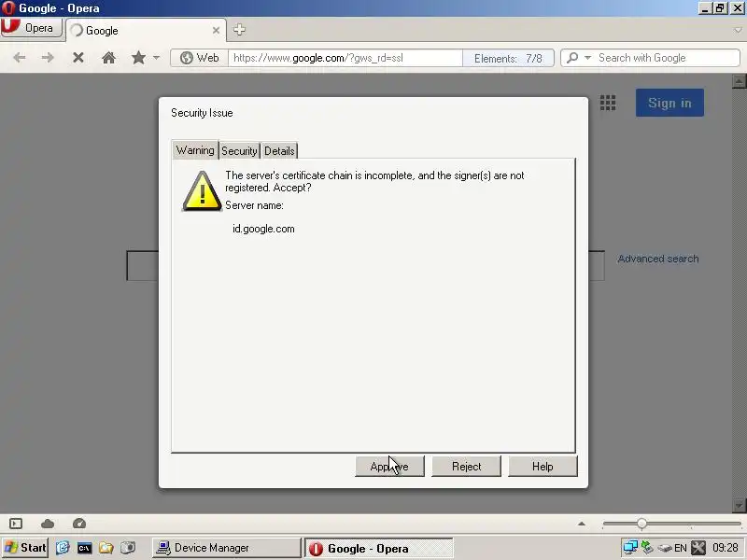Click the id.google.com server name

(x=263, y=229)
